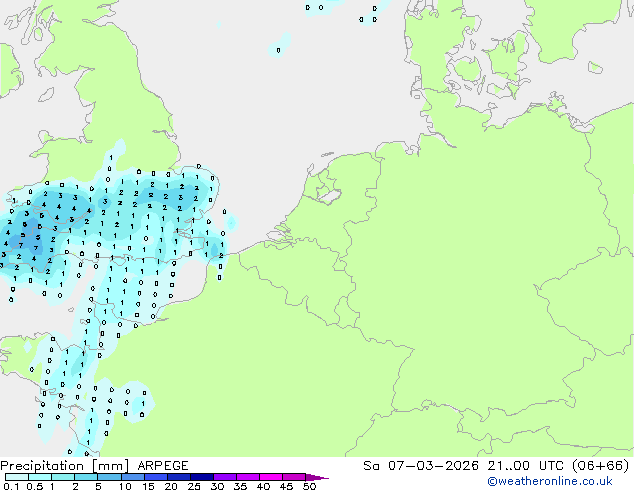The image size is (634, 490).
Task: Click the '0.1' legend scale label
Action: pyautogui.click(x=11, y=486)
